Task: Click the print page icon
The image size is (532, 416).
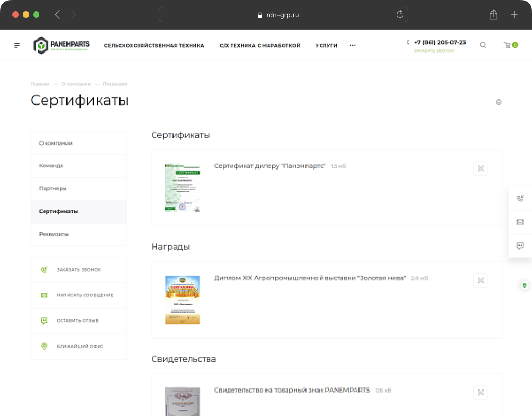Action: 499,102
